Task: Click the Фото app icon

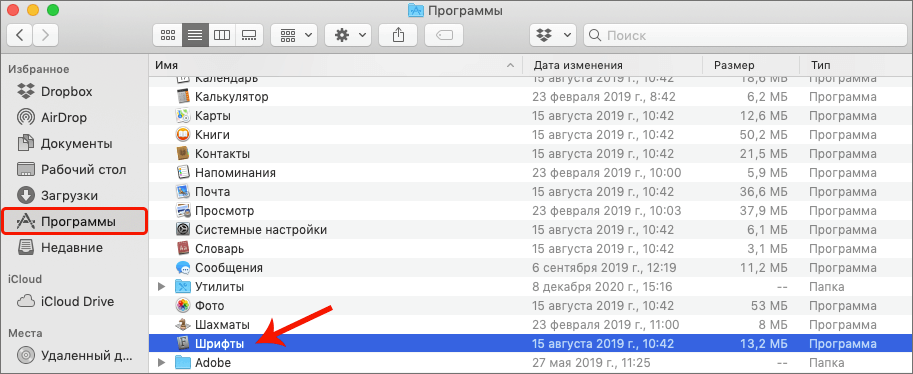Action: (183, 305)
